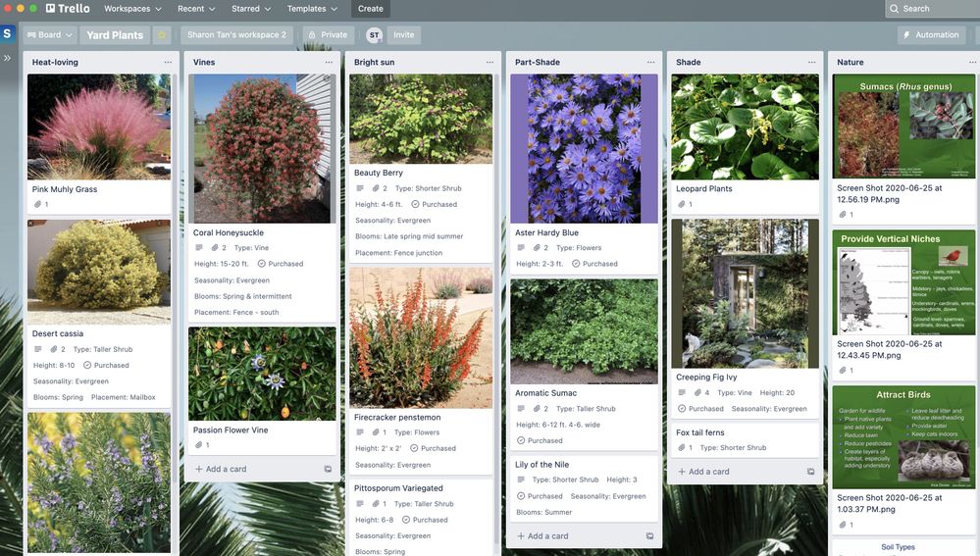Click attachment icon on Passion Flower Vine
The height and width of the screenshot is (556, 980).
199,445
